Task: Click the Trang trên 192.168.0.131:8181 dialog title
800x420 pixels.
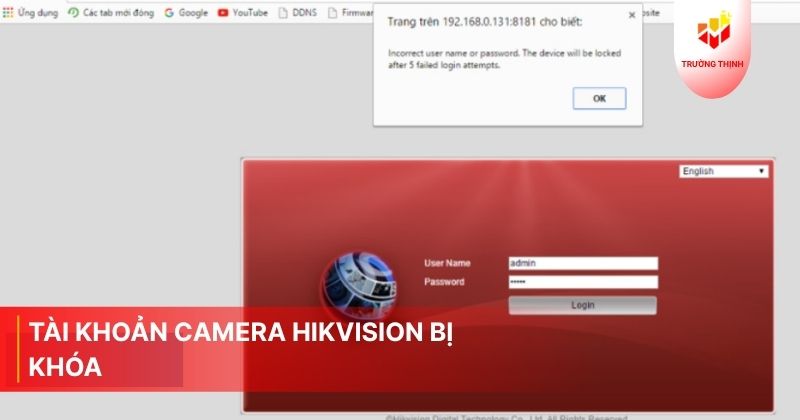Action: (484, 22)
